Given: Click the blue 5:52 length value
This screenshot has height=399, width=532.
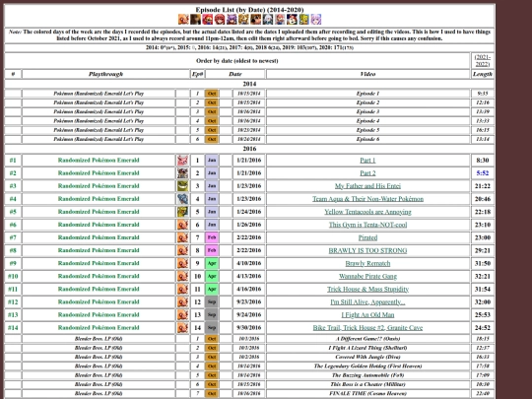Looking at the screenshot, I should click(482, 173).
